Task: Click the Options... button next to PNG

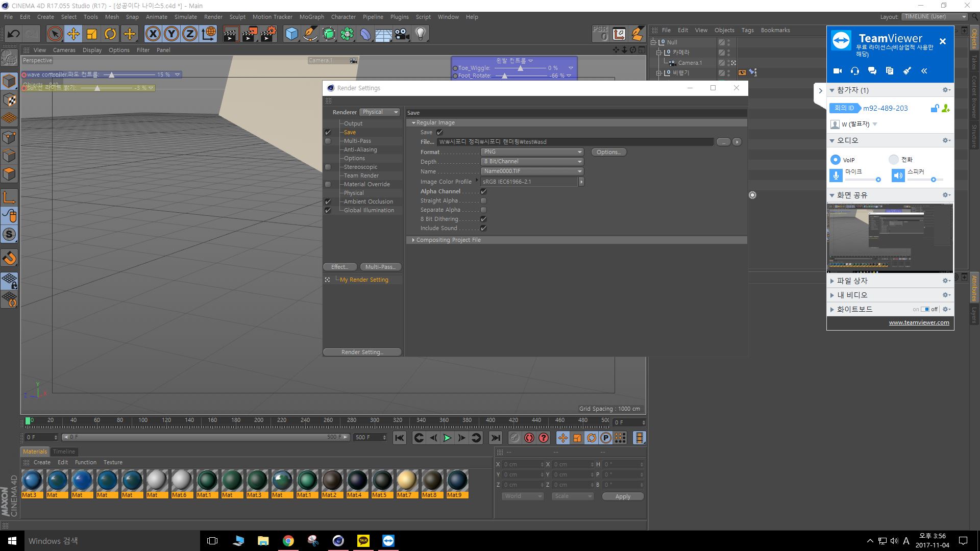Action: (x=607, y=152)
